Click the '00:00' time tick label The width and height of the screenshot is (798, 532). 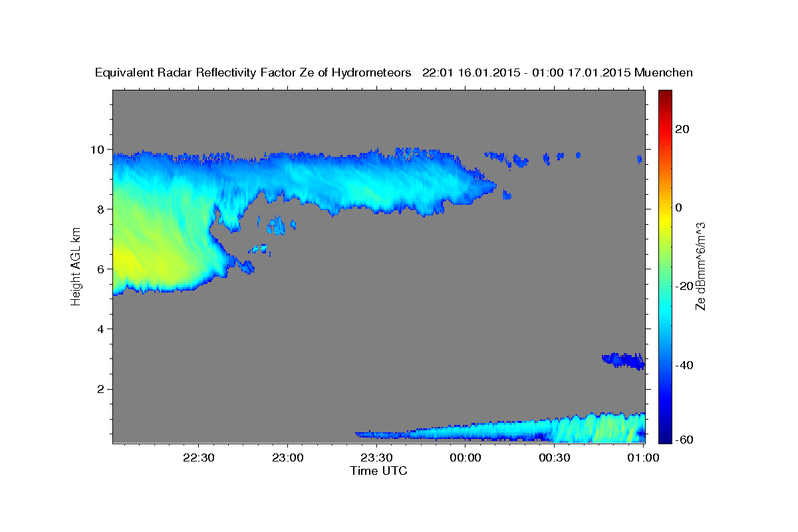(465, 458)
